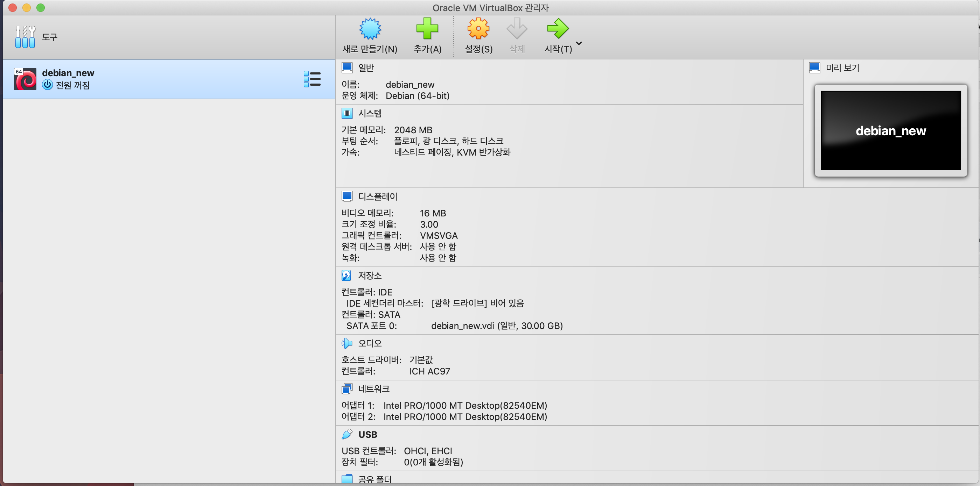Click the 64 badge on the VM icon
Viewport: 980px width, 486px height.
(x=19, y=71)
